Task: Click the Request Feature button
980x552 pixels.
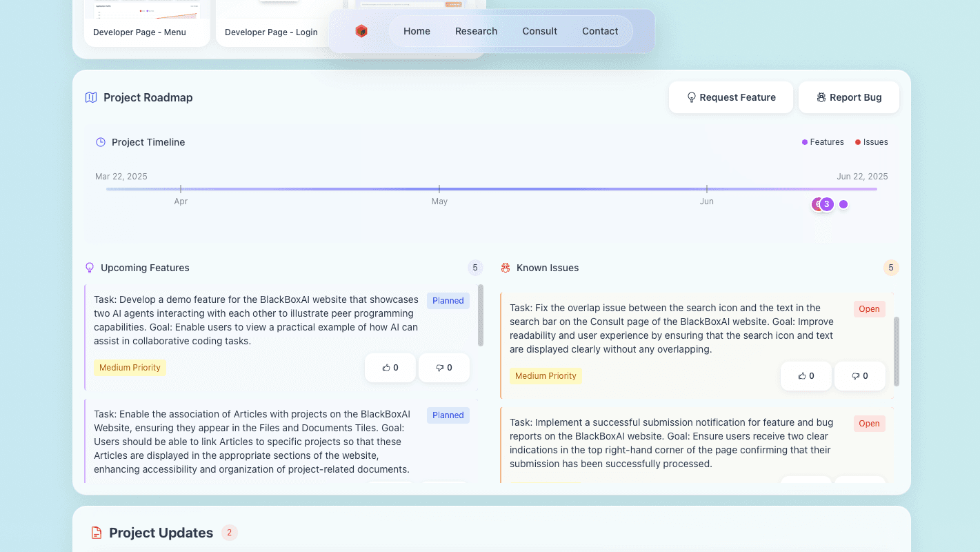Action: pos(730,97)
